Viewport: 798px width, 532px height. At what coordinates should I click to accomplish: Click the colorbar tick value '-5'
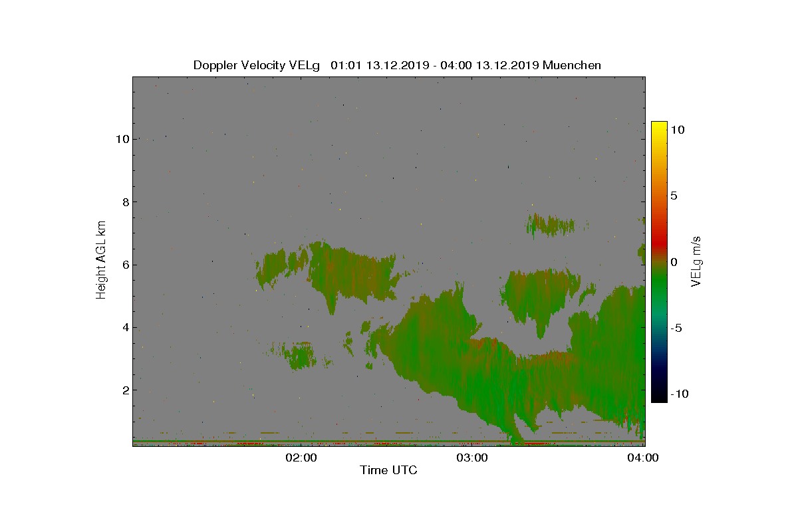676,328
